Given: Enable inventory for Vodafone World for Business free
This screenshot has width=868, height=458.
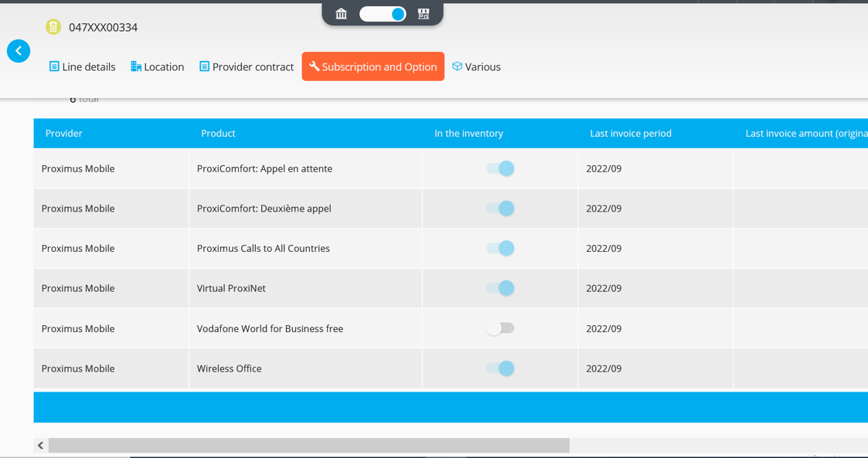Looking at the screenshot, I should tap(500, 328).
